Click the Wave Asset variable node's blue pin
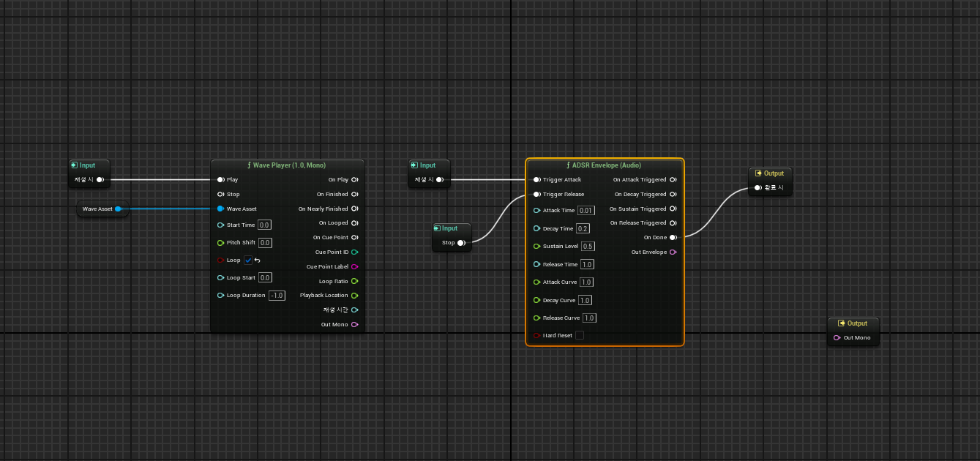980x461 pixels. 118,209
